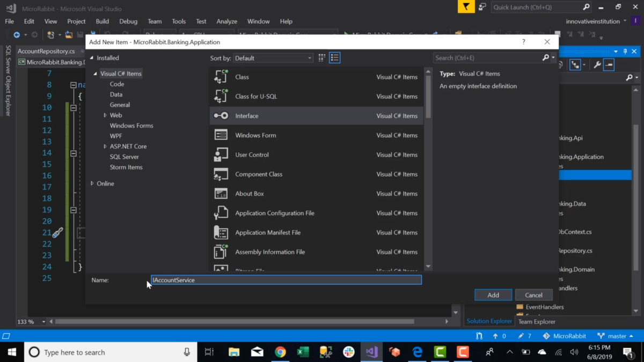Collapse the Installed templates tree node
Image resolution: width=644 pixels, height=362 pixels.
point(92,58)
